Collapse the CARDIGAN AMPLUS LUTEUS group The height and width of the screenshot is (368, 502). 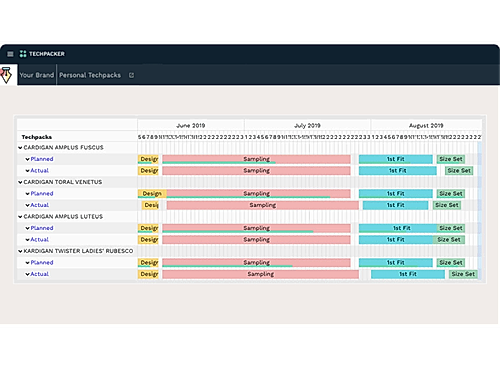(20, 217)
